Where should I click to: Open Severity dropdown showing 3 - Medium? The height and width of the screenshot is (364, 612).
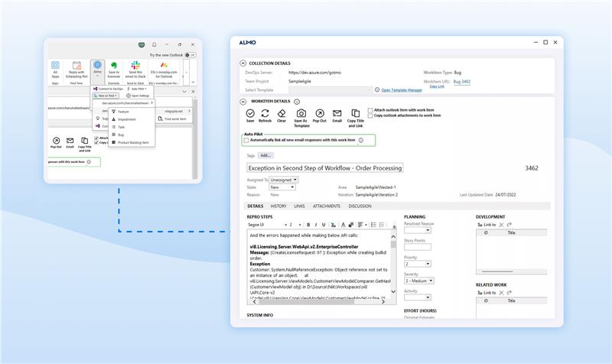(x=418, y=281)
